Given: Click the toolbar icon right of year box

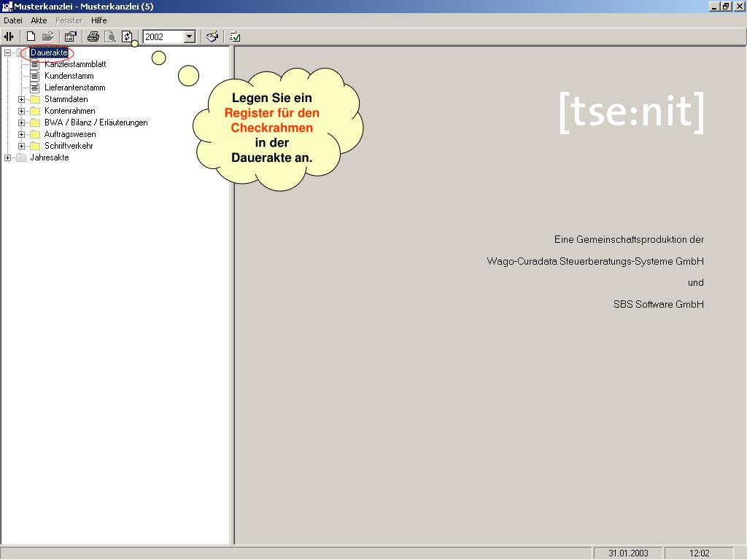Looking at the screenshot, I should [x=212, y=36].
